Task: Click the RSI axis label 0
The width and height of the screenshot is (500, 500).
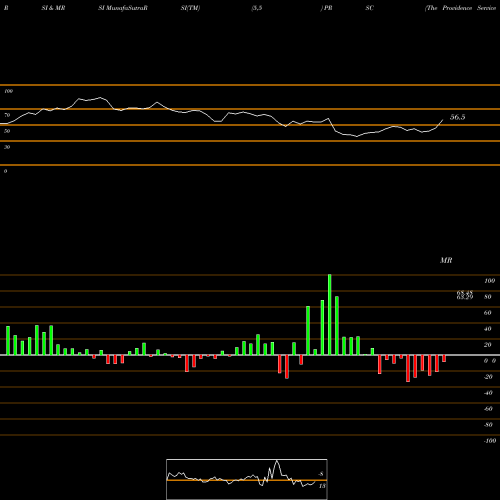Action: (x=5, y=171)
